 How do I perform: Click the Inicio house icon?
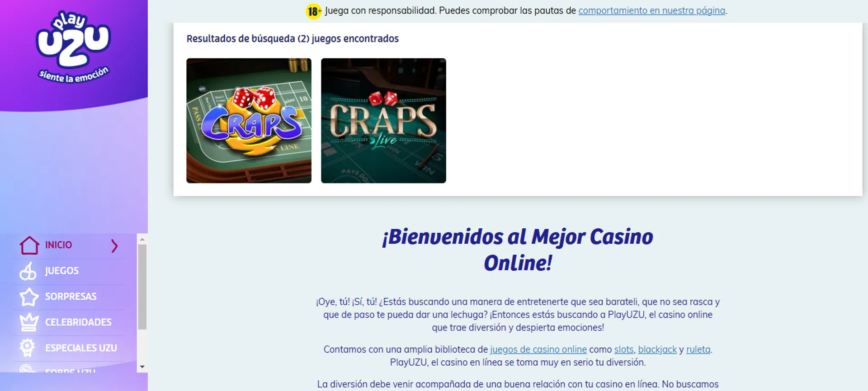click(29, 245)
